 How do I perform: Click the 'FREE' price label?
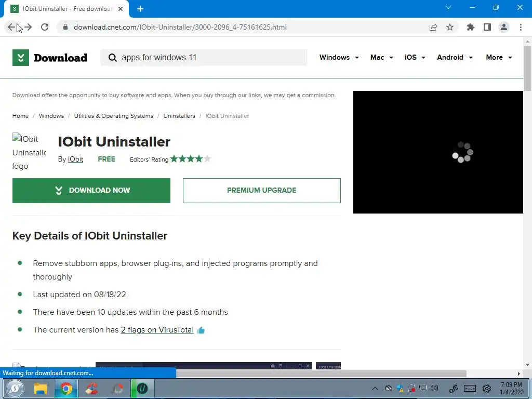[107, 159]
